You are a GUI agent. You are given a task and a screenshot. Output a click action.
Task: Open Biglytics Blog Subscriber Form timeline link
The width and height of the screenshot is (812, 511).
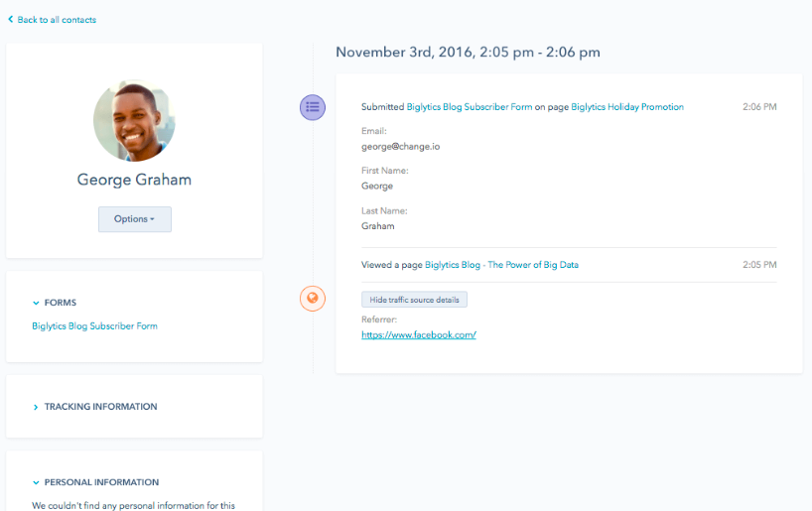coord(470,106)
